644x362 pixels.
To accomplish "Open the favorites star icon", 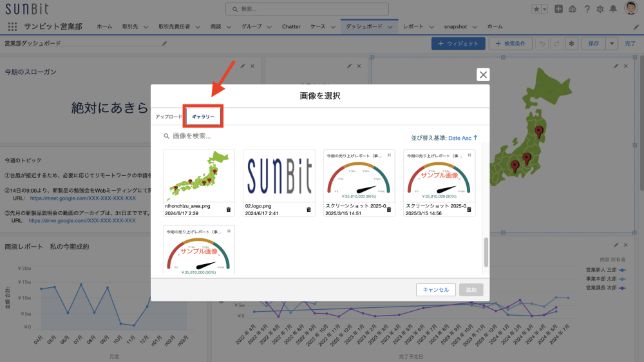I will tap(536, 8).
